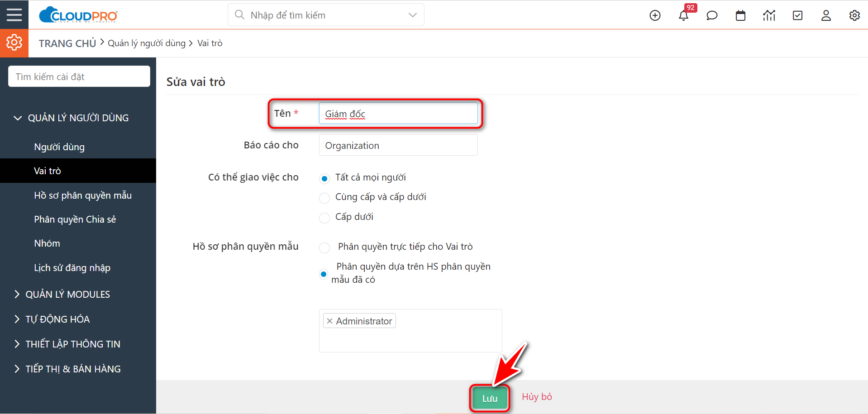Viewport: 868px width, 414px height.
Task: Click the search magnifier icon
Action: pos(239,15)
